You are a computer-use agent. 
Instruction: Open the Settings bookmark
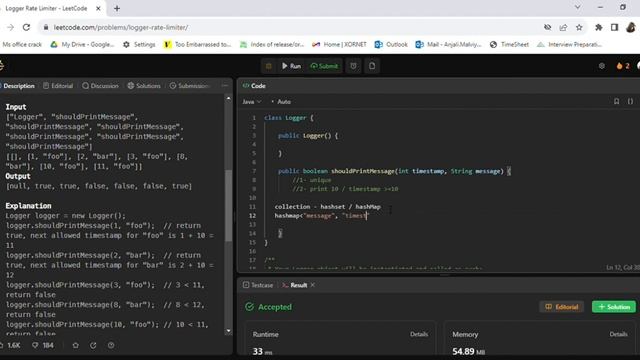pos(140,44)
